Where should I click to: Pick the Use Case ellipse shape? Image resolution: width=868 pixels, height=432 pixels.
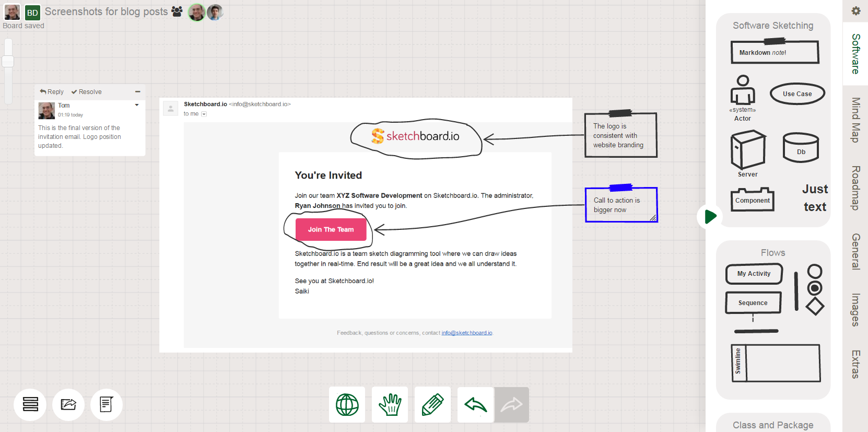797,94
